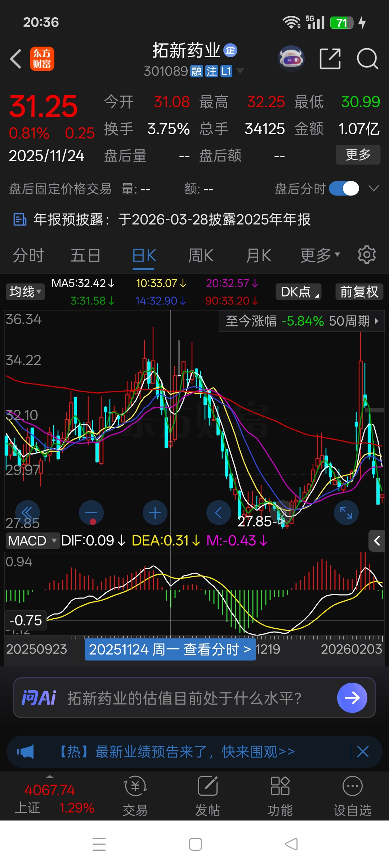Open the 发帖 post tab
The image size is (389, 868).
[x=208, y=796]
